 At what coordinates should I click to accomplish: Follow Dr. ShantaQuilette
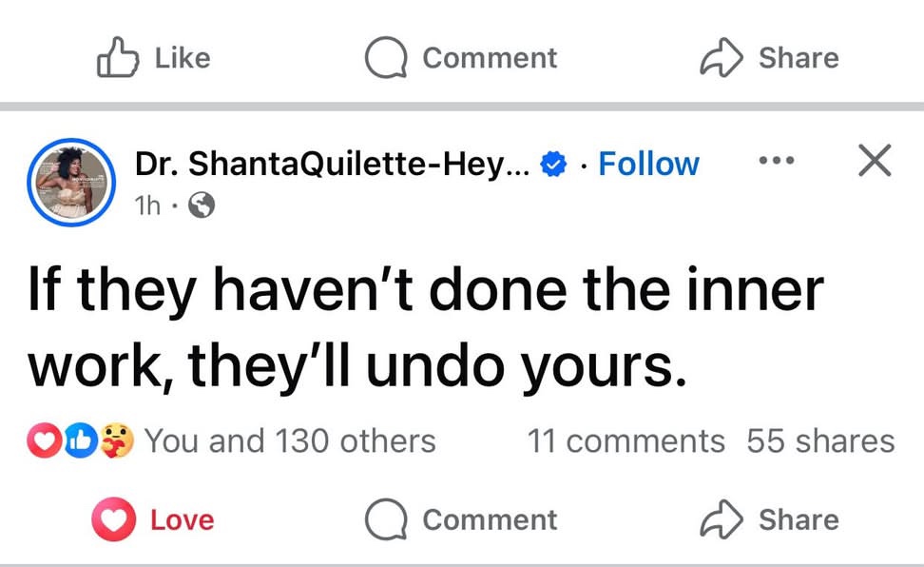pos(649,164)
